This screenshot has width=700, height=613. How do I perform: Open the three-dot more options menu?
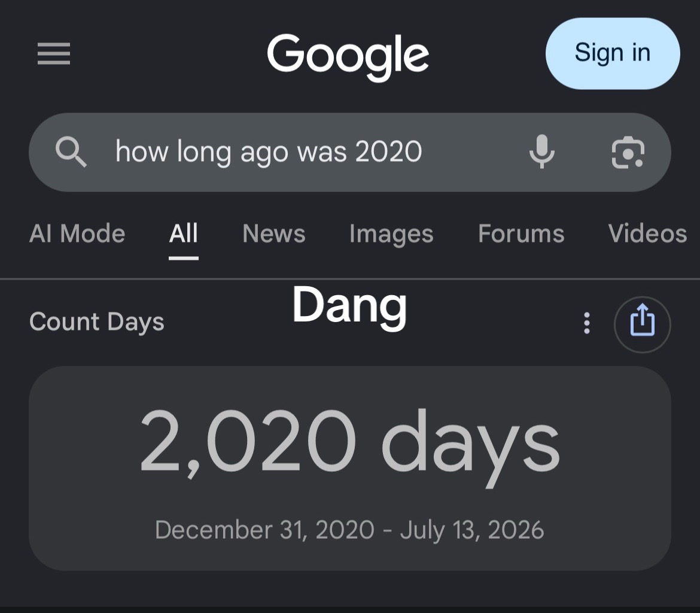click(x=586, y=323)
